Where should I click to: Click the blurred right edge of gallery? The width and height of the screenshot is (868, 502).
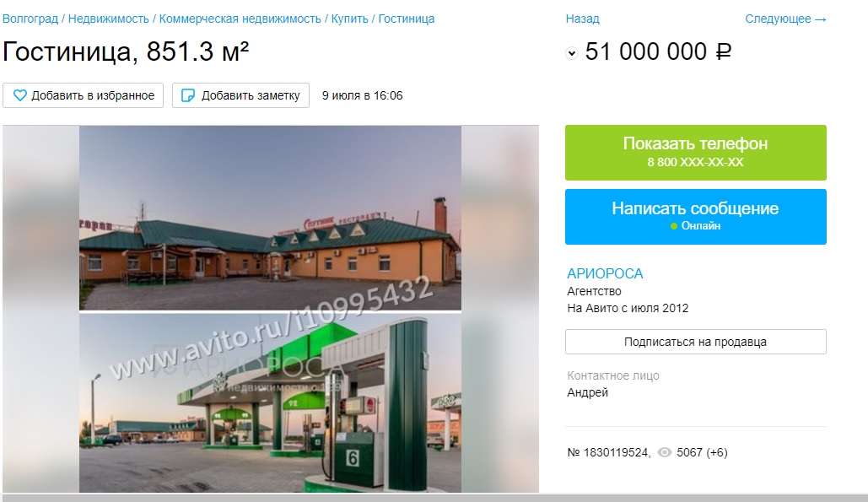[x=500, y=309]
